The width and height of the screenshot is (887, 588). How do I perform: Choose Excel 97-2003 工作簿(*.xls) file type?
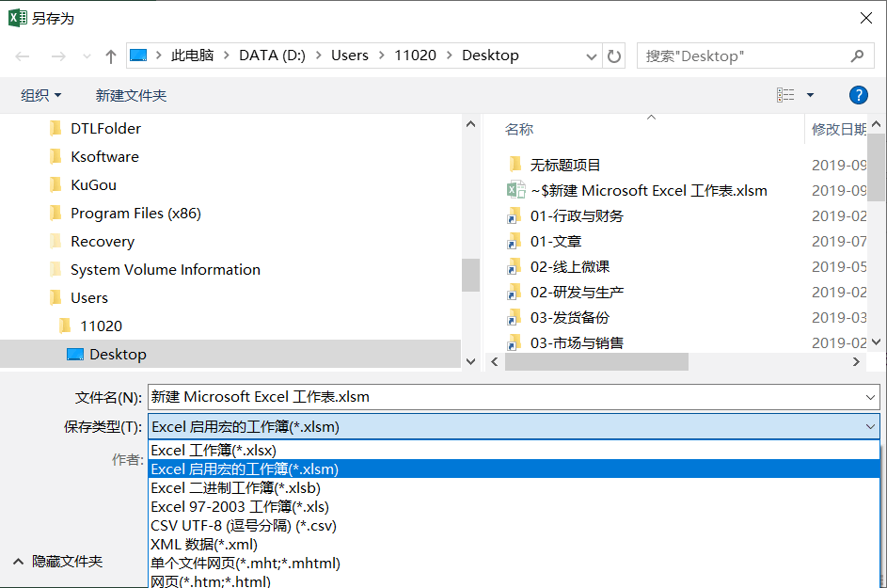point(514,506)
